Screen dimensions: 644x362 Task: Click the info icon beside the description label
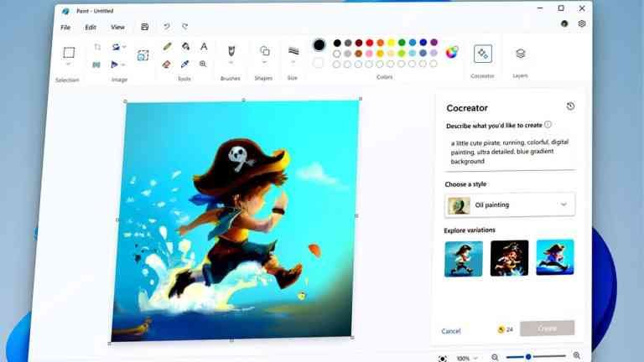(x=548, y=125)
